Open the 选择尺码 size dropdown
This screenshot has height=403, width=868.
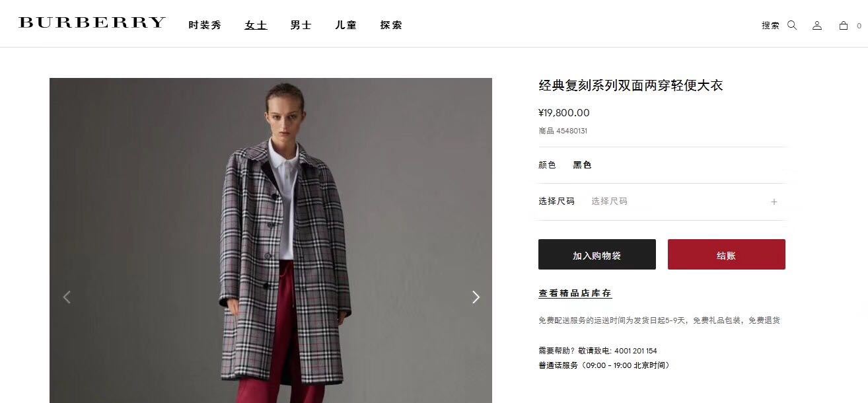[663, 201]
